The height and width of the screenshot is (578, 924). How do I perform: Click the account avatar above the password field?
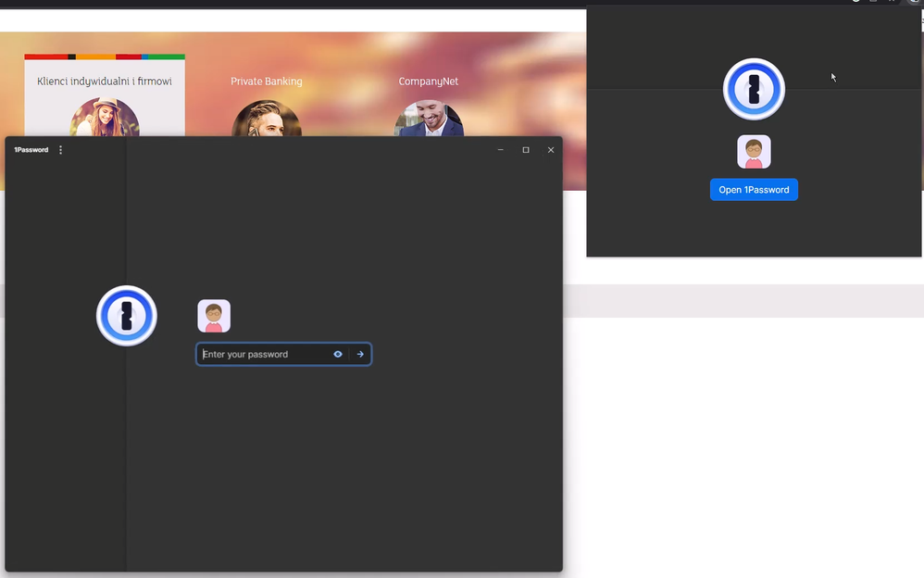pyautogui.click(x=214, y=316)
